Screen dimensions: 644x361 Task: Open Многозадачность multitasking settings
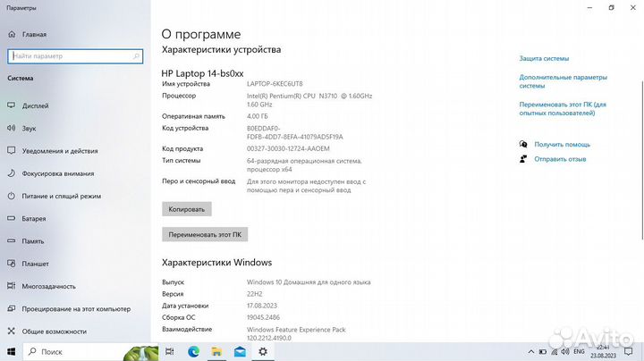41,286
